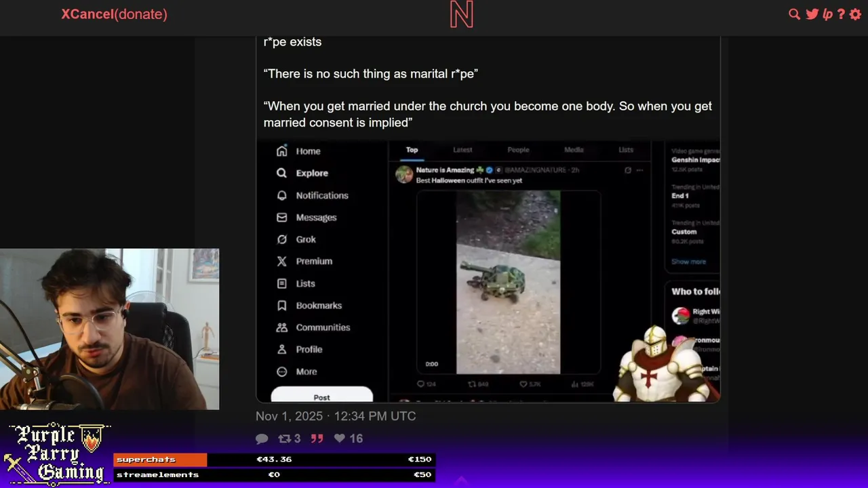The image size is (868, 488).
Task: Click the Liberapay 'lp' icon
Action: [x=827, y=14]
